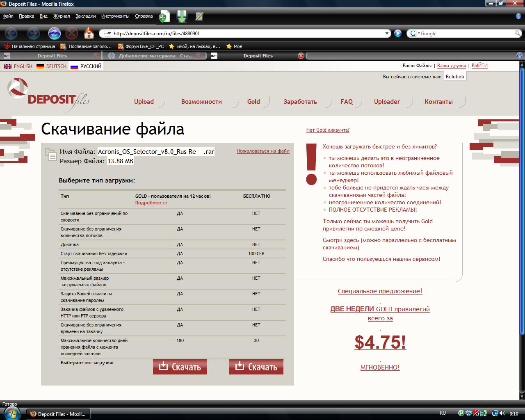Switch site language to DEUTSCH
The width and height of the screenshot is (525, 420).
click(x=56, y=66)
